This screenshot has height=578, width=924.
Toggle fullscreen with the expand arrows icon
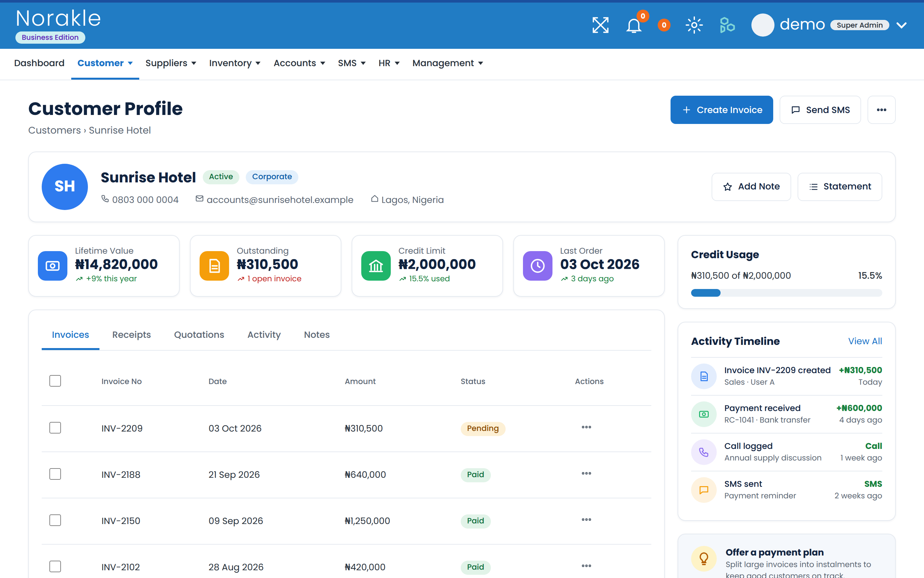[600, 25]
